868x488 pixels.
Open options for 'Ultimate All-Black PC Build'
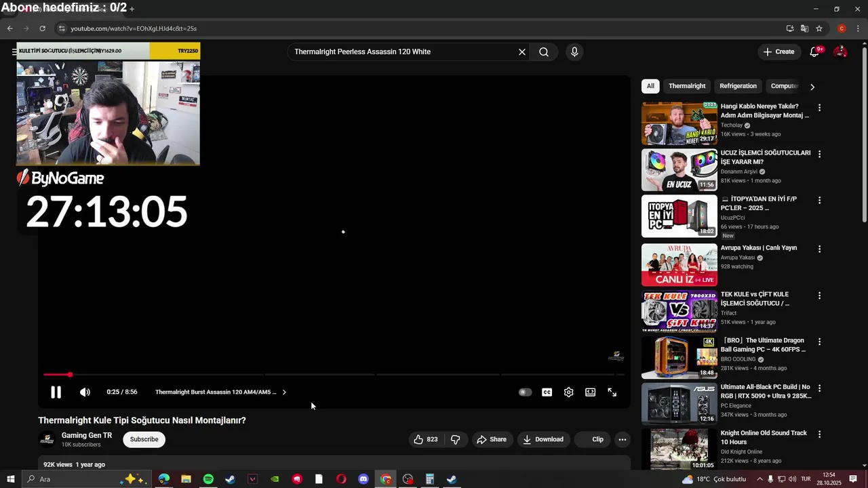(x=819, y=388)
